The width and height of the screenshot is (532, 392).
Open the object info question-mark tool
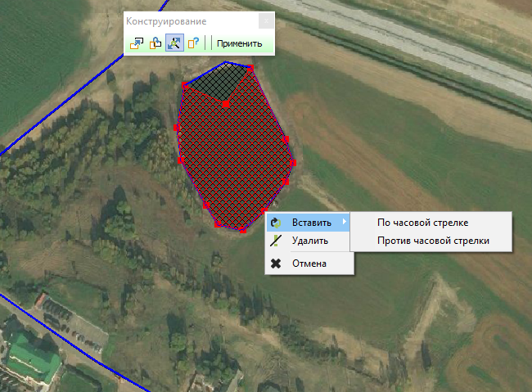[193, 43]
